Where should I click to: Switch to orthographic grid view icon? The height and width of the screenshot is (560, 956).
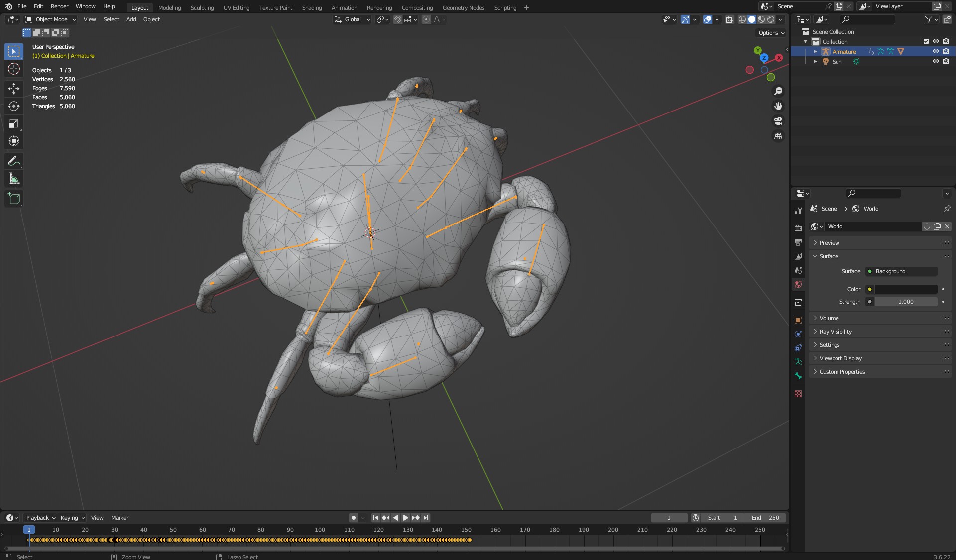pos(778,136)
